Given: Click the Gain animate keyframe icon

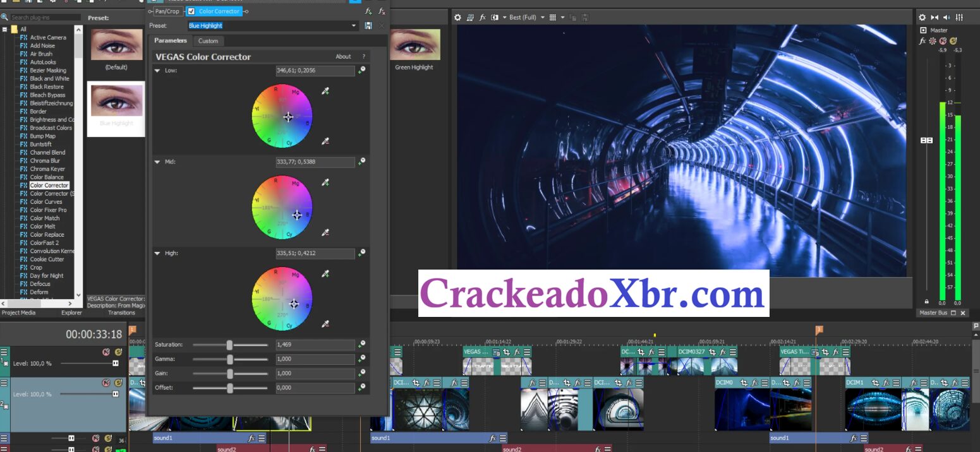Looking at the screenshot, I should pyautogui.click(x=362, y=373).
